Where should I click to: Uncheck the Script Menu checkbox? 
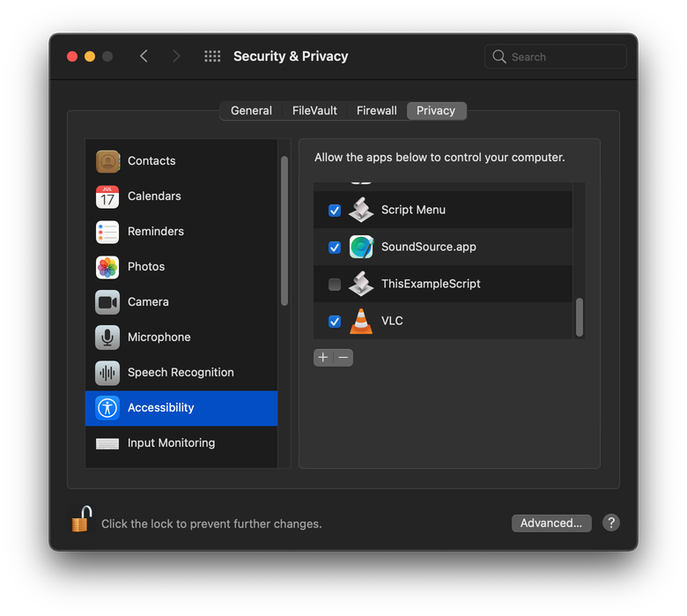[335, 211]
